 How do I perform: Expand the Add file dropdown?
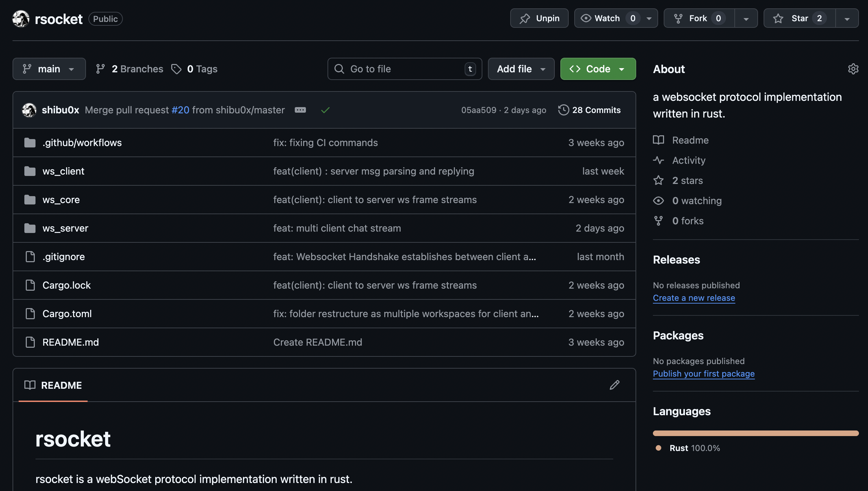pyautogui.click(x=521, y=69)
